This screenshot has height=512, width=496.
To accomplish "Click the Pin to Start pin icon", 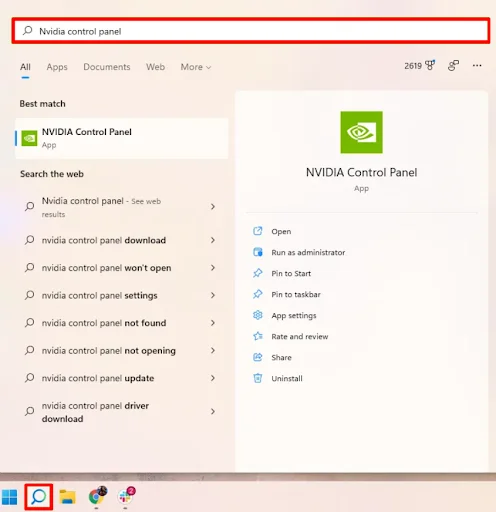I will pyautogui.click(x=258, y=273).
